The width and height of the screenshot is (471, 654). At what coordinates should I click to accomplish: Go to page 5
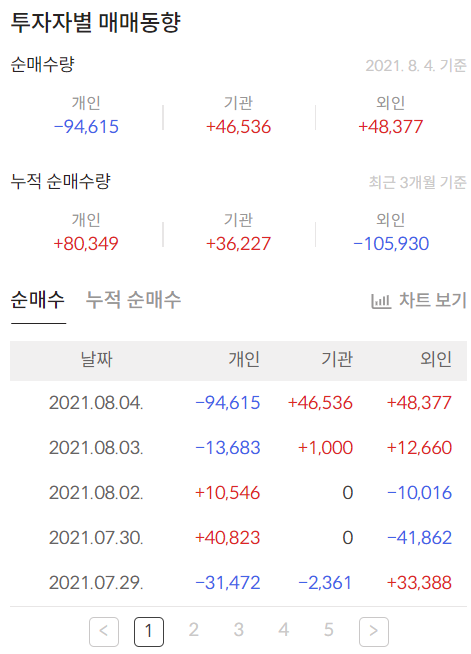329,630
